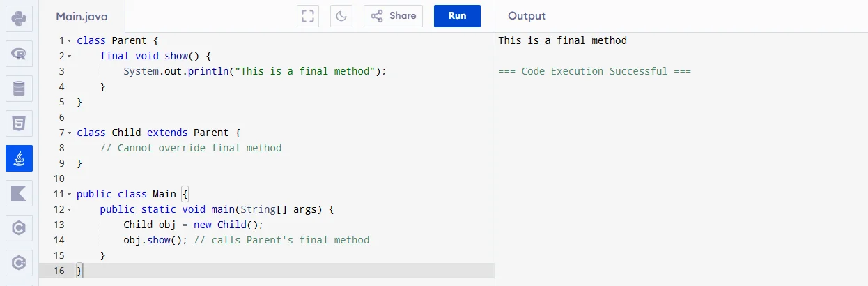868x286 pixels.
Task: Click line number 10 in the gutter
Action: [59, 179]
